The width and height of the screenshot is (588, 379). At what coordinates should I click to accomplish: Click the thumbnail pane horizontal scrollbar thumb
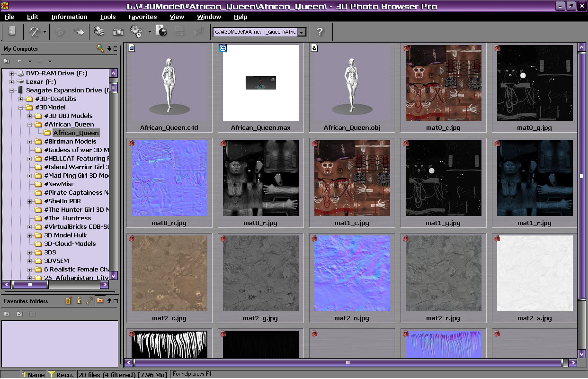[x=348, y=363]
